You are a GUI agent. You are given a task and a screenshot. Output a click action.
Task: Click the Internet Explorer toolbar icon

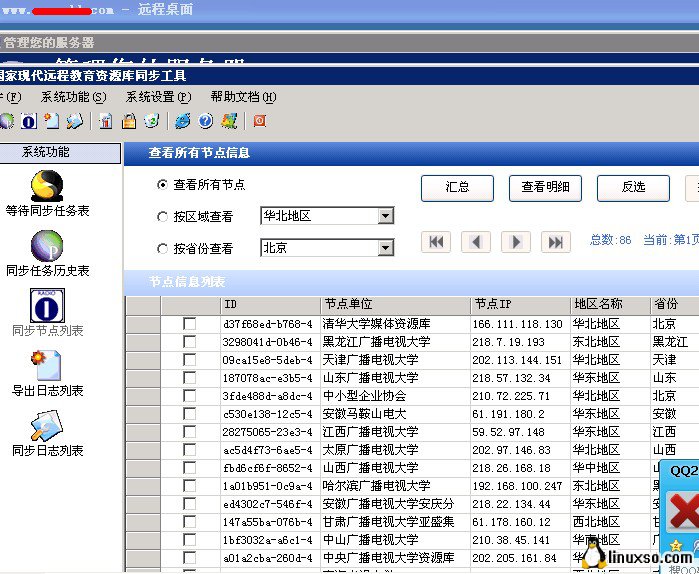[182, 121]
